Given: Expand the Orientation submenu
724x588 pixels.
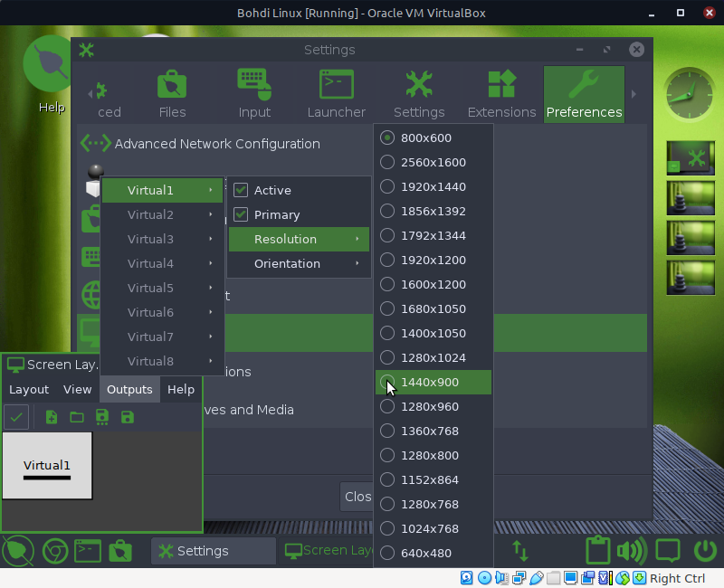Looking at the screenshot, I should pyautogui.click(x=299, y=263).
